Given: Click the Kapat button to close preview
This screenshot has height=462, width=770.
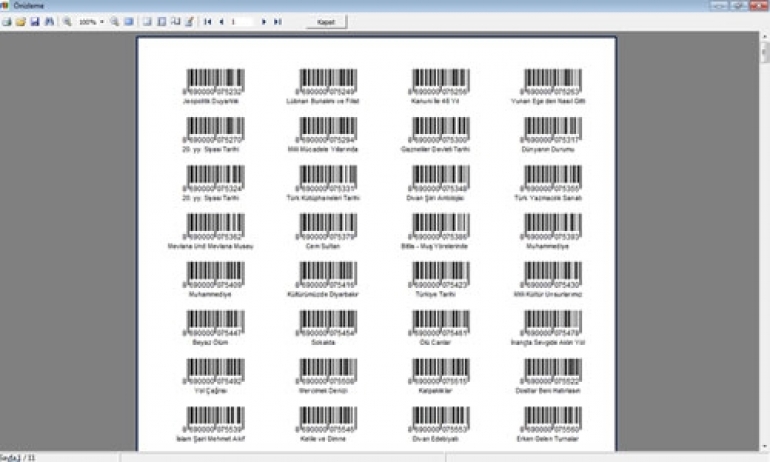Looking at the screenshot, I should tap(327, 22).
